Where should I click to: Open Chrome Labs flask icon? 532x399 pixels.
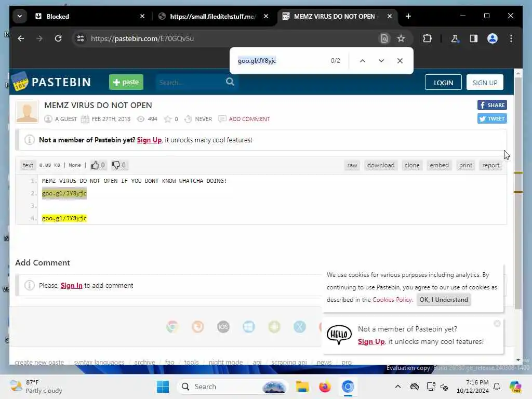tap(455, 38)
